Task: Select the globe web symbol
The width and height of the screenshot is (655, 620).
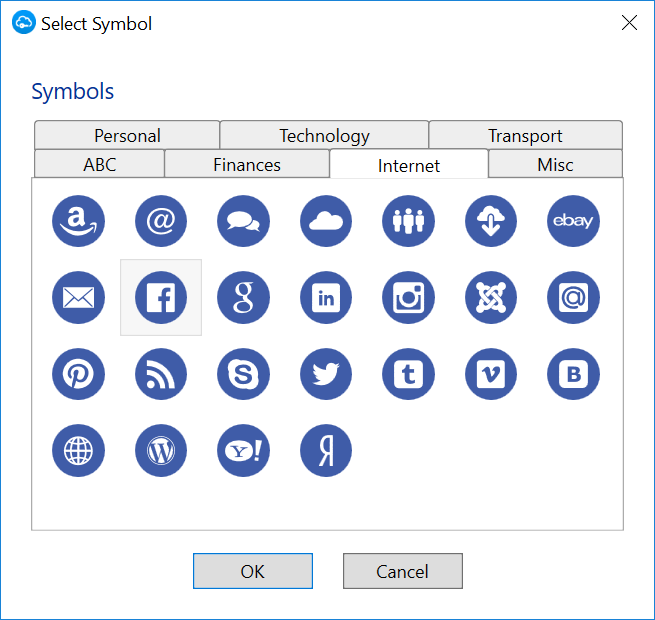Action: [78, 450]
